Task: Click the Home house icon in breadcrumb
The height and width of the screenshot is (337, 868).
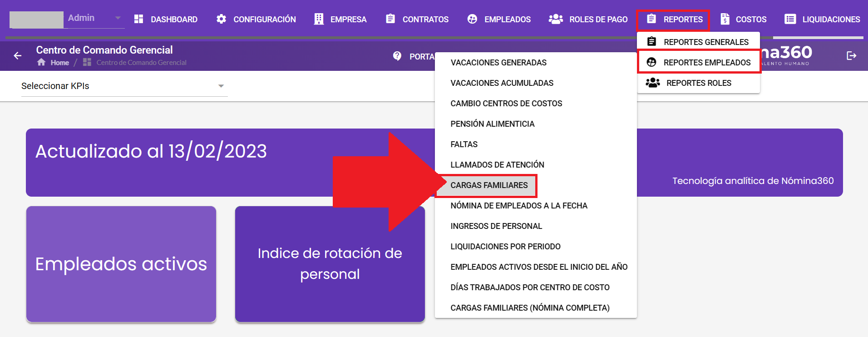Action: (x=41, y=62)
